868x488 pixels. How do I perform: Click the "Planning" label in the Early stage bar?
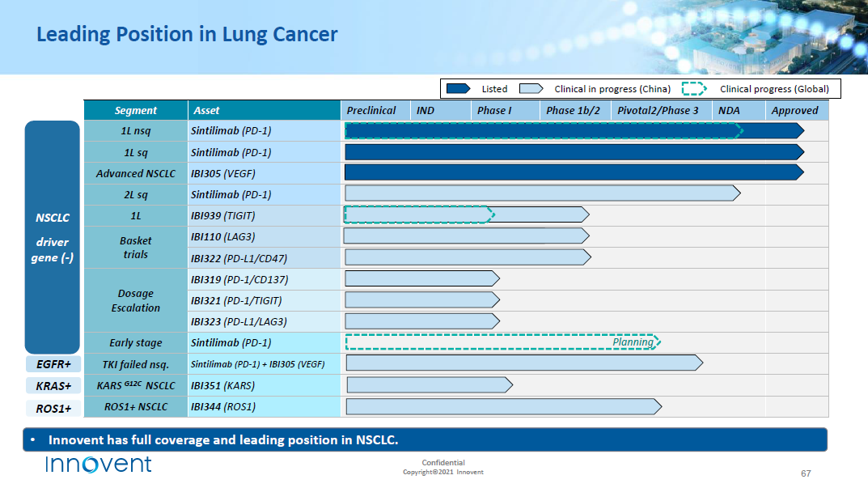pyautogui.click(x=633, y=342)
